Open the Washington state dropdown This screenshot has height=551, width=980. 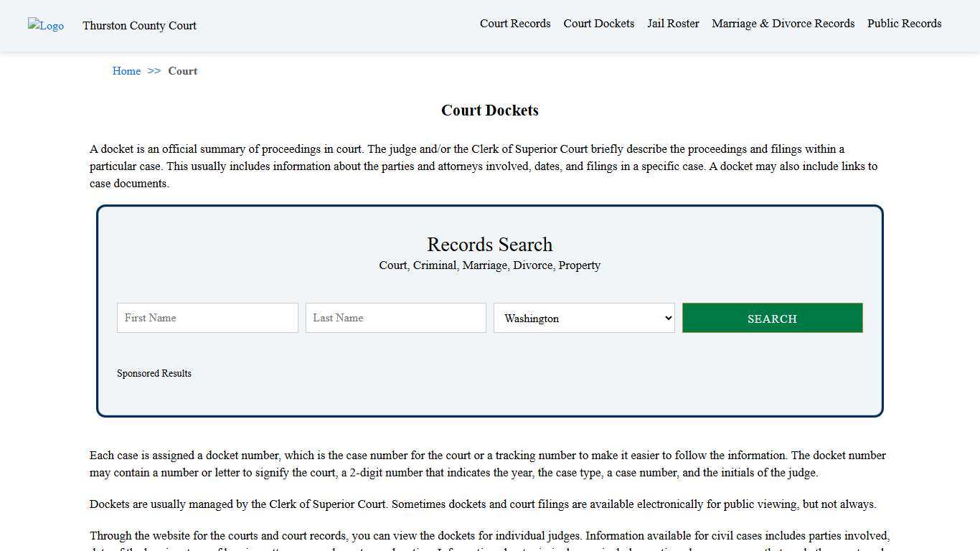pyautogui.click(x=583, y=318)
